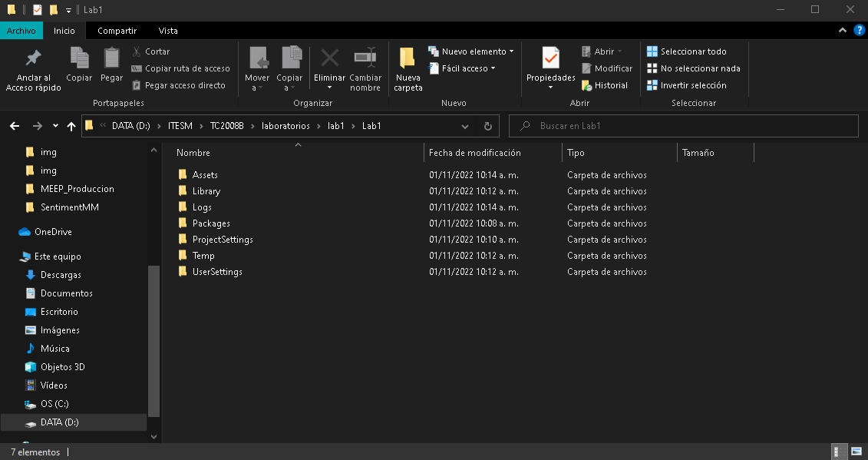Expand the address bar history dropdown
Screen dimensions: 868x460
click(465, 126)
